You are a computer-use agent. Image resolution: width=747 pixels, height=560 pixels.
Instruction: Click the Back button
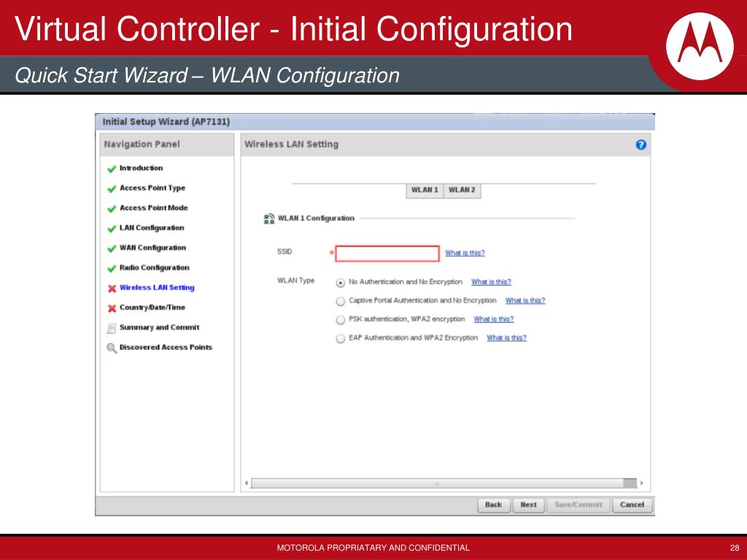click(494, 505)
